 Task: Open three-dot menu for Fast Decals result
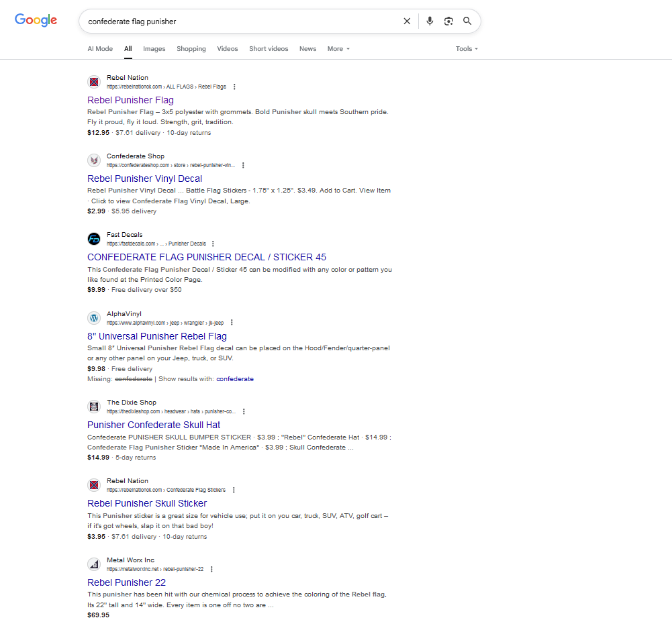[213, 244]
